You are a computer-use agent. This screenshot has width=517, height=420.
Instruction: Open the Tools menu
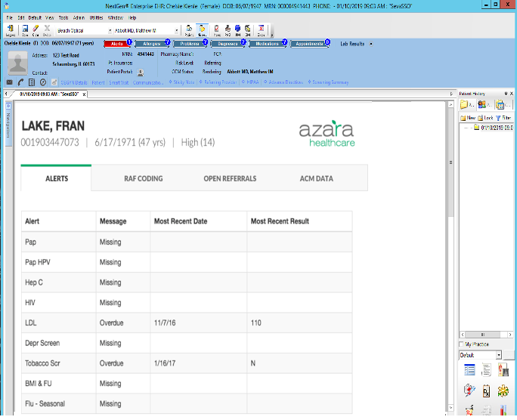coord(63,18)
